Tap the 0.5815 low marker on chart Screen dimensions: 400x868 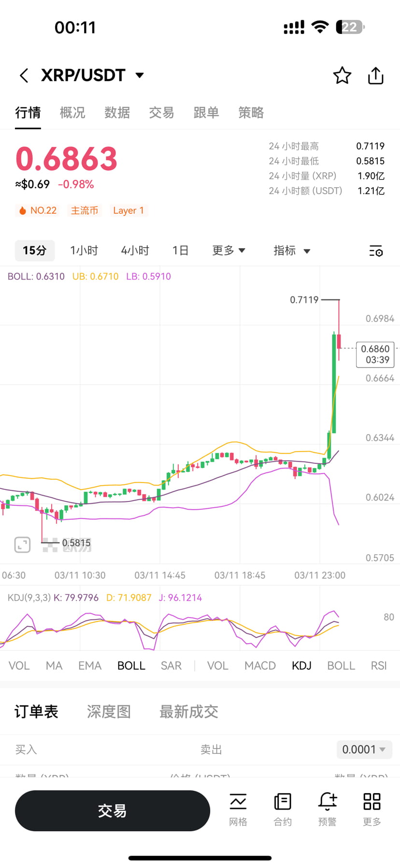pos(76,543)
